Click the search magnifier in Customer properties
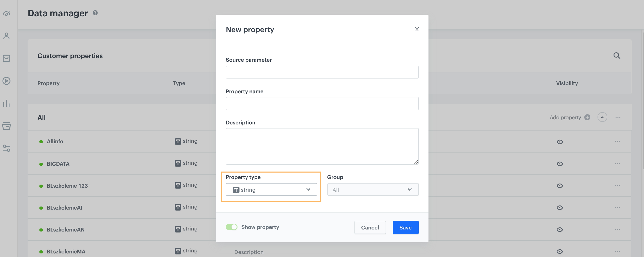 tap(617, 56)
